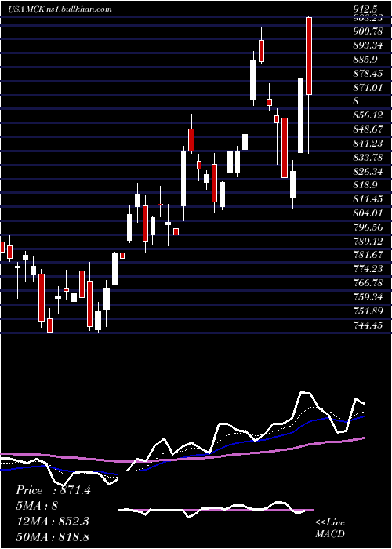Select the 759.34 price axis label
392x549 pixels.
click(x=368, y=297)
